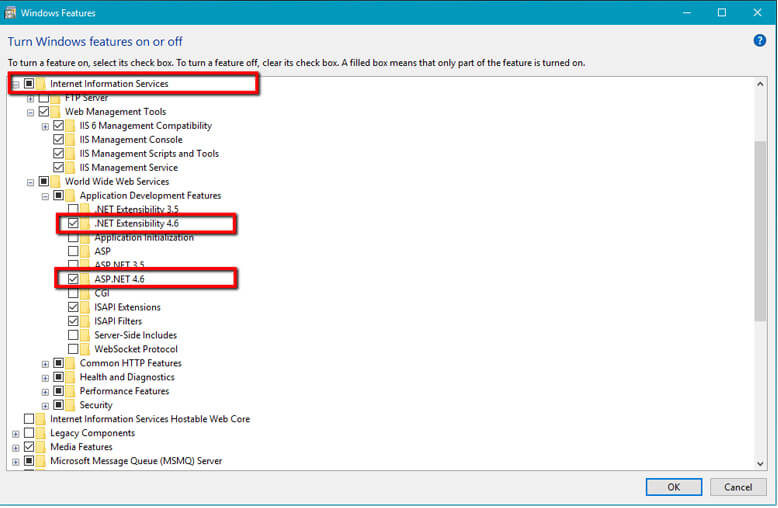Click the folder icon next to Media Features
The width and height of the screenshot is (778, 508).
tap(42, 447)
